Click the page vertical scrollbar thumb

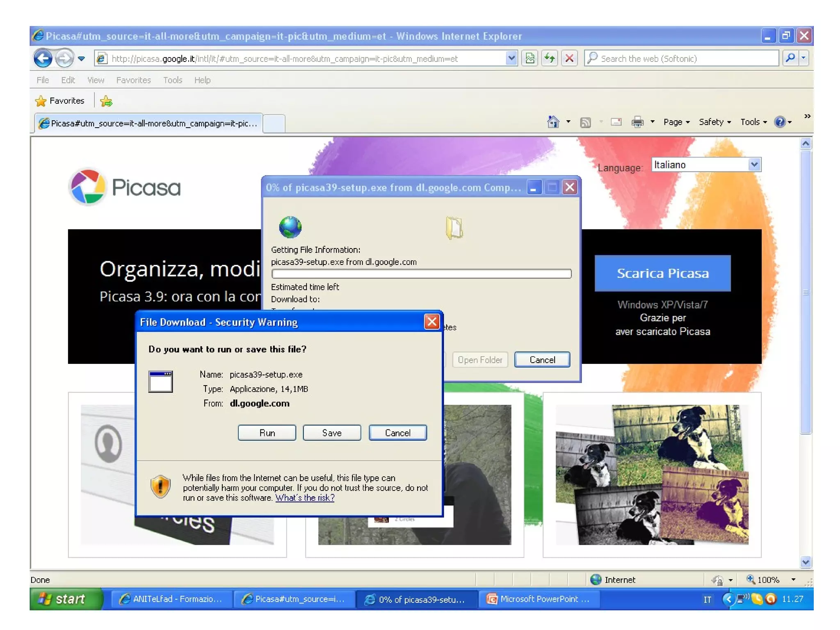tap(806, 292)
